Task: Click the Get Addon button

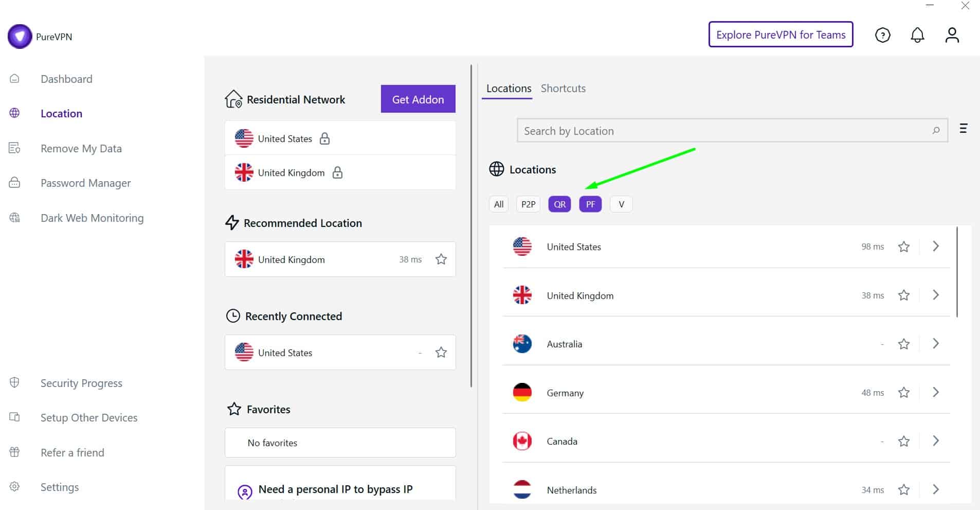Action: [418, 99]
